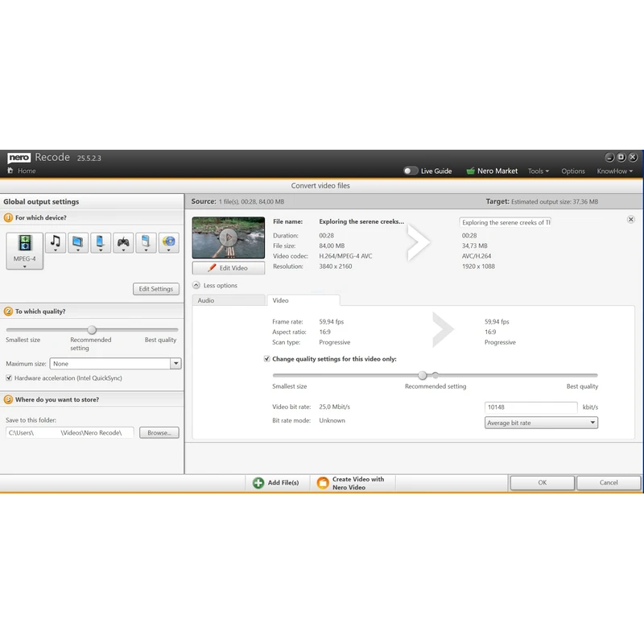Click the video bit rate input field
This screenshot has height=644, width=644.
(x=530, y=407)
